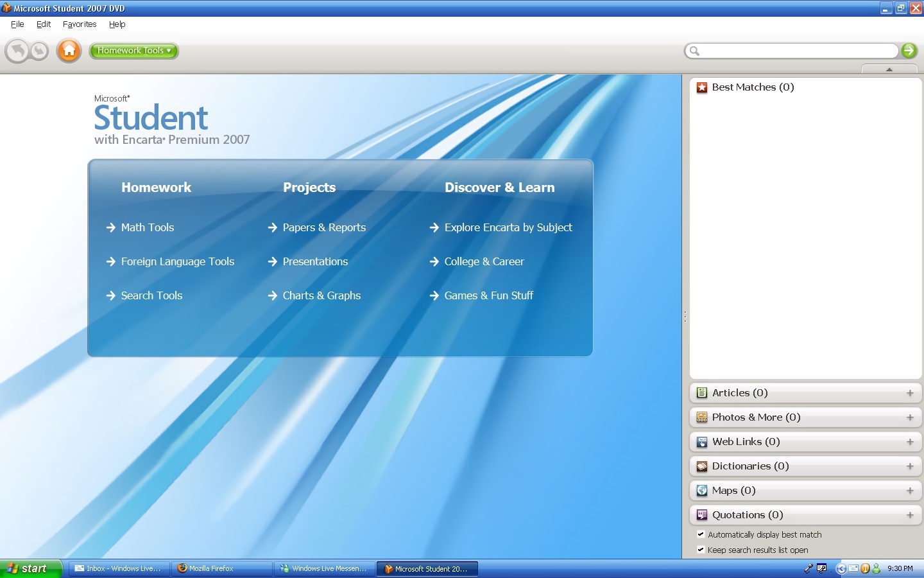Click the Best Matches star icon

tap(701, 87)
